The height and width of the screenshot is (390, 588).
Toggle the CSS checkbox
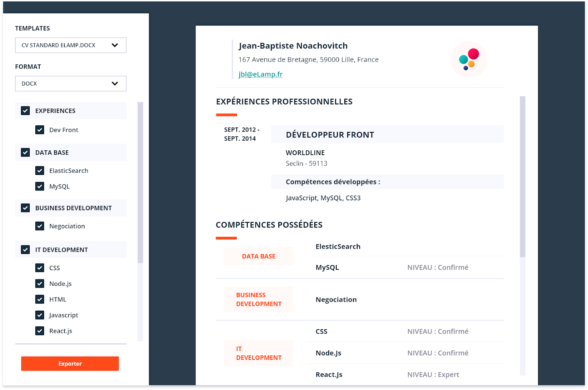40,268
